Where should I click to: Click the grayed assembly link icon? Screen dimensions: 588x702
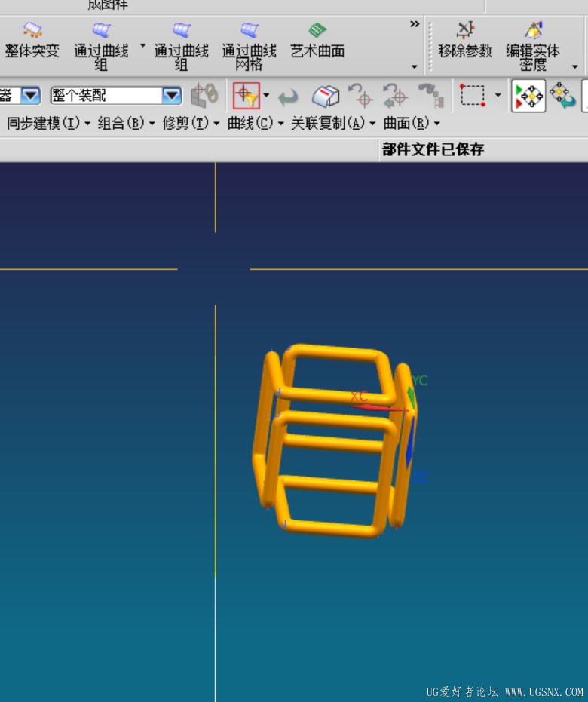[204, 95]
